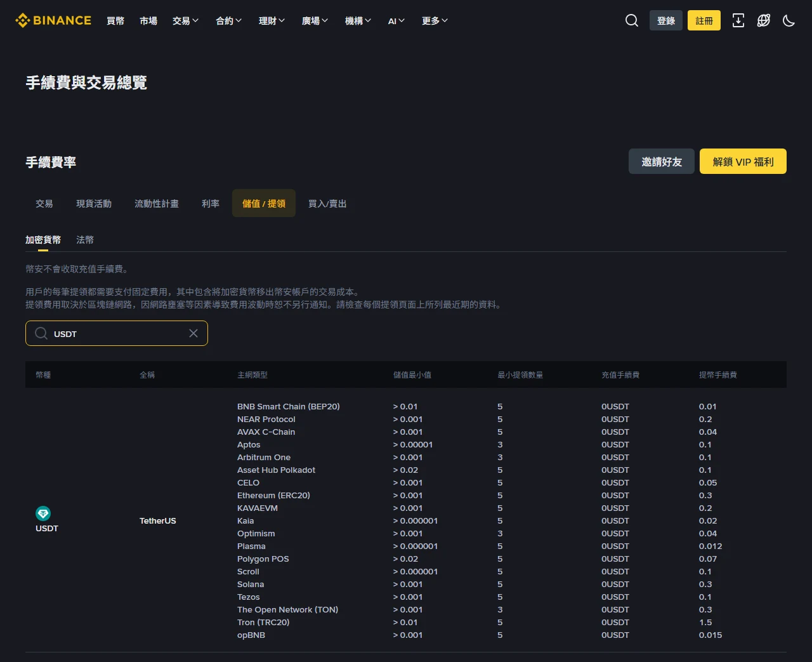Expand the 更多 dropdown menu
This screenshot has width=812, height=662.
(435, 21)
